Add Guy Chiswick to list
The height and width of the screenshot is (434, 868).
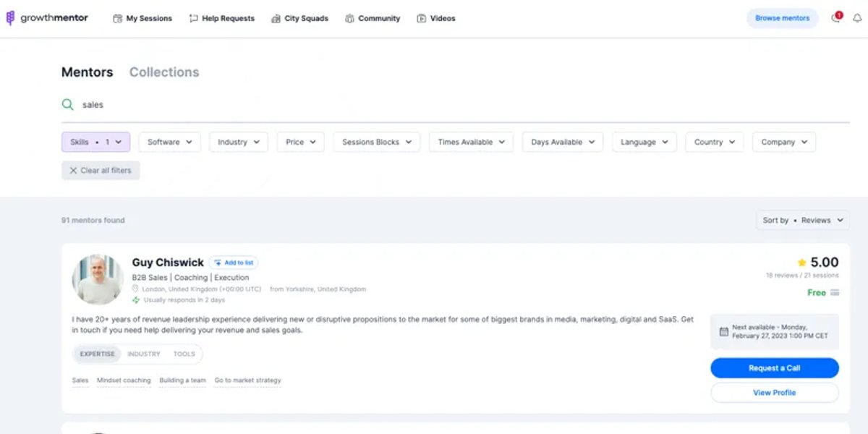[234, 263]
